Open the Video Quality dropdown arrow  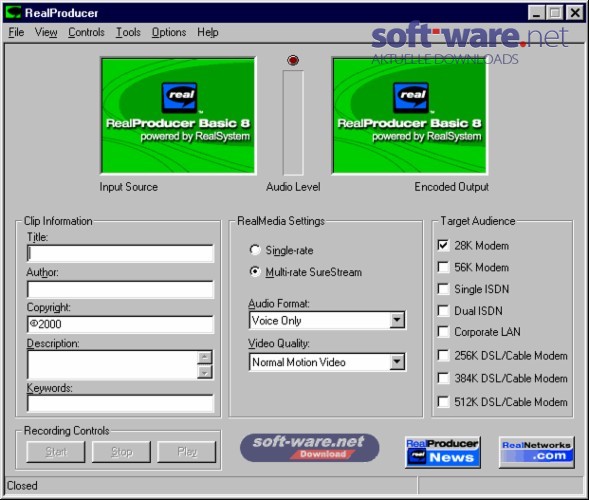point(397,362)
